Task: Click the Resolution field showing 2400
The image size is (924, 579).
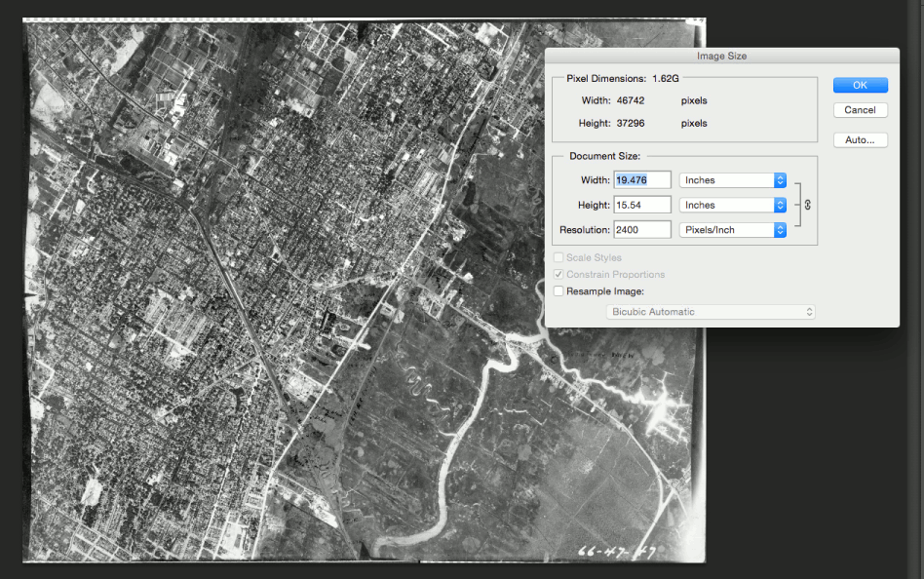Action: tap(640, 230)
